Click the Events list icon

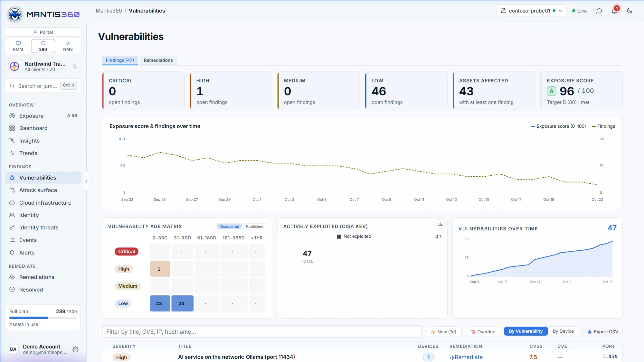12,240
